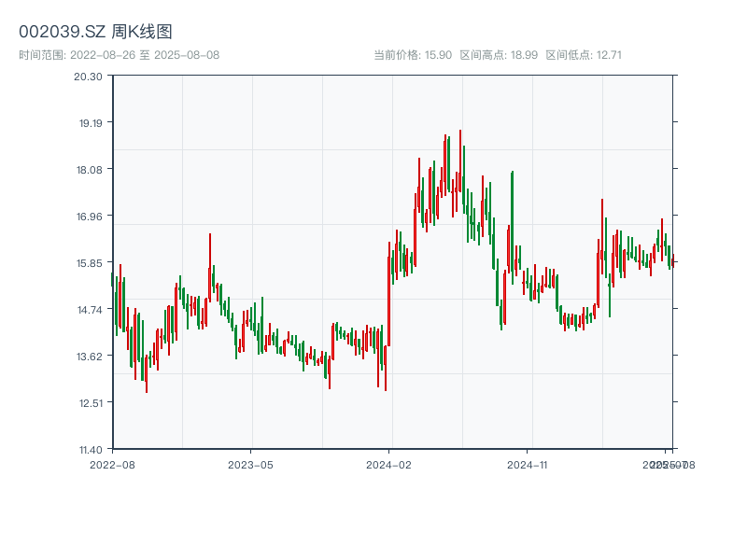The height and width of the screenshot is (560, 747).
Task: Click the x-axis label 2024-11
Action: pos(528,465)
